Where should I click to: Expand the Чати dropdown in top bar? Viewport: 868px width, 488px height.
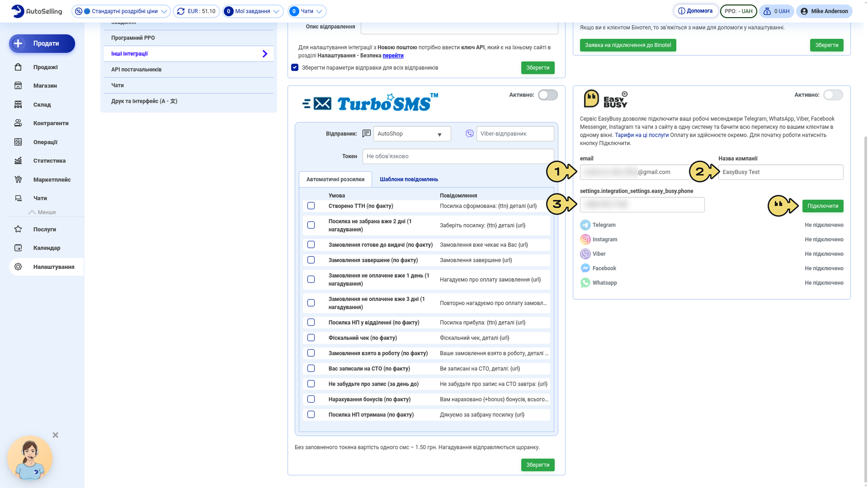[307, 11]
